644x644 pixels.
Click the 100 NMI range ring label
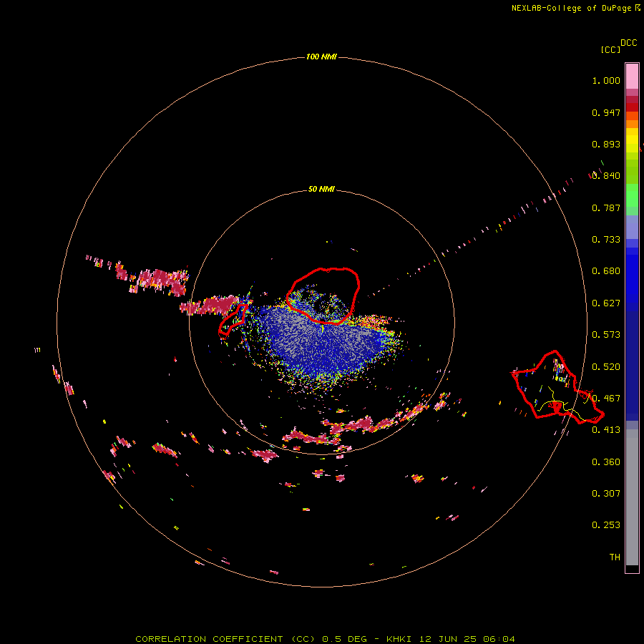(x=321, y=57)
